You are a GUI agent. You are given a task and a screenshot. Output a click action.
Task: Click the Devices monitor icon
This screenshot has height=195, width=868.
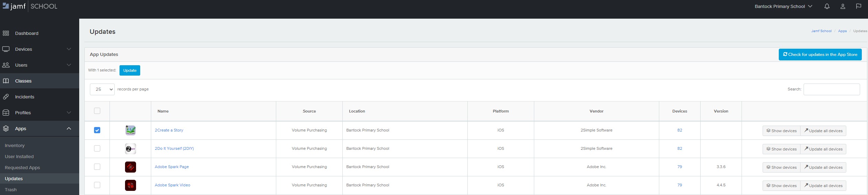tap(6, 49)
